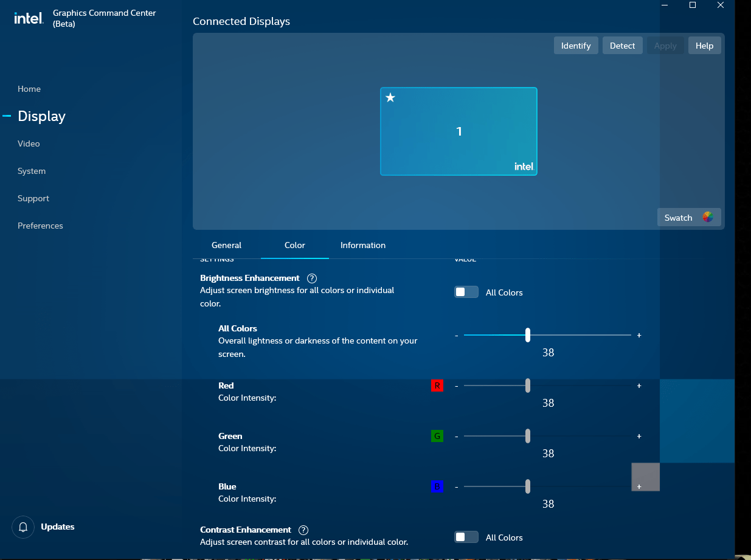Screen dimensions: 751x560
Task: Open Preferences in the sidebar
Action: click(x=40, y=226)
